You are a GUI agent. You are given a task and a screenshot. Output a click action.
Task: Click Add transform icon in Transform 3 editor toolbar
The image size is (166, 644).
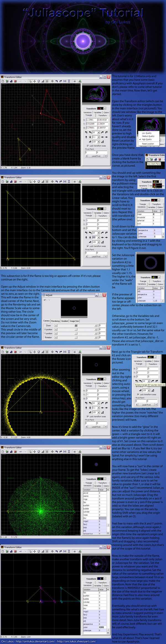click(7, 451)
